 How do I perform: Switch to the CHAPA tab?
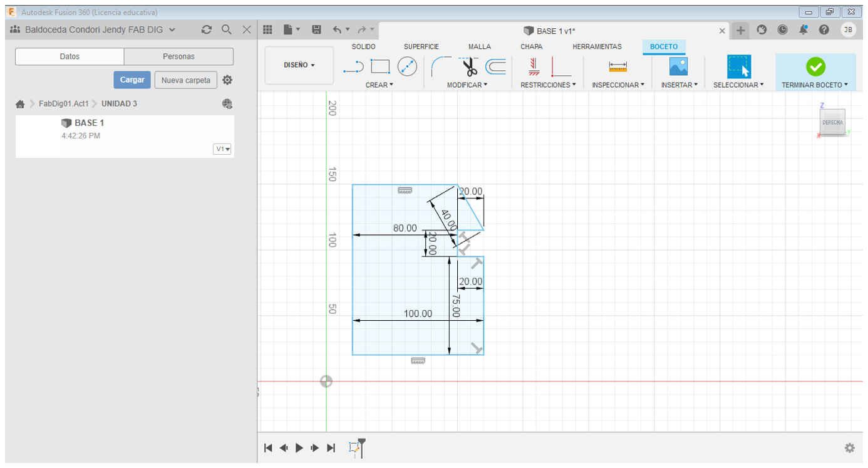(532, 47)
